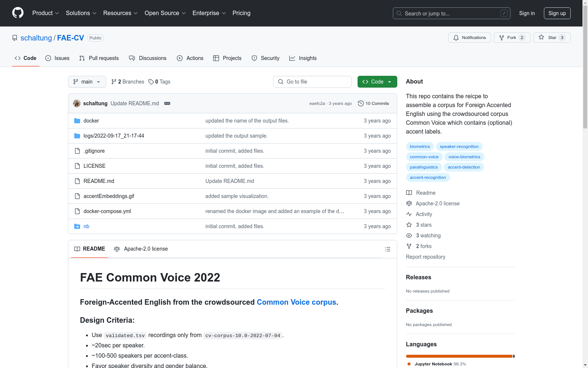
Task: Click the fork icon beside 2 forks
Action: (409, 246)
